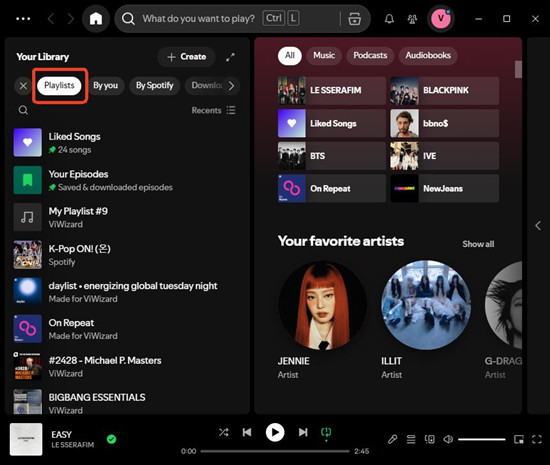Viewport: 550px width, 465px height.
Task: Toggle the By you filter chip
Action: 106,86
